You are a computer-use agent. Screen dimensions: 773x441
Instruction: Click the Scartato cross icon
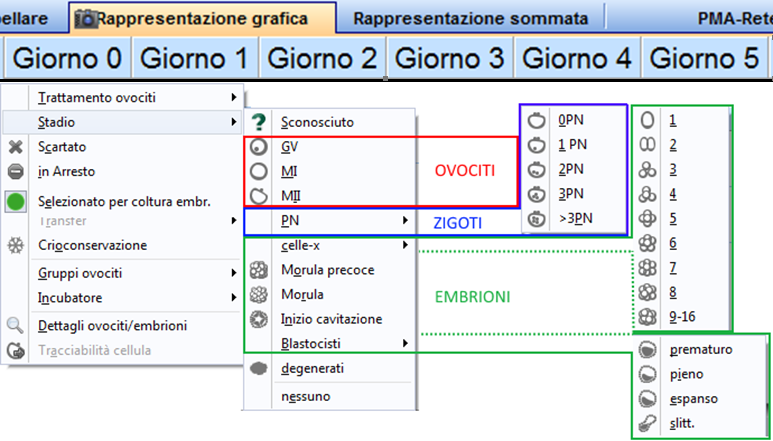[16, 147]
